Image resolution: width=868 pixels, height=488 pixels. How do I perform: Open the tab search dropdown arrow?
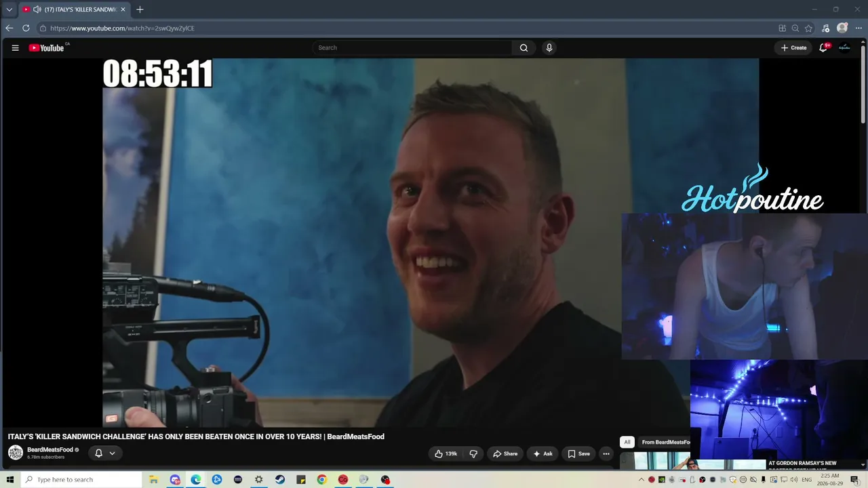coord(9,9)
